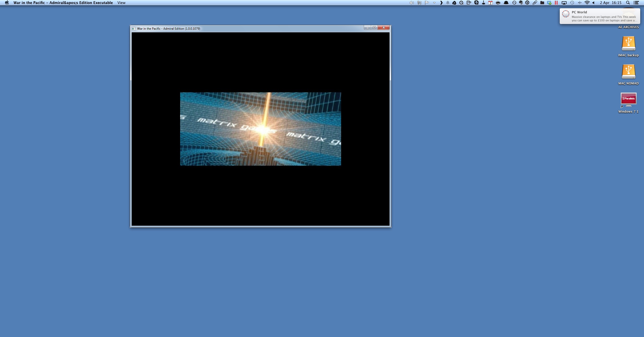This screenshot has height=337, width=644.
Task: Click the Matrix Games intro video
Action: [x=260, y=129]
